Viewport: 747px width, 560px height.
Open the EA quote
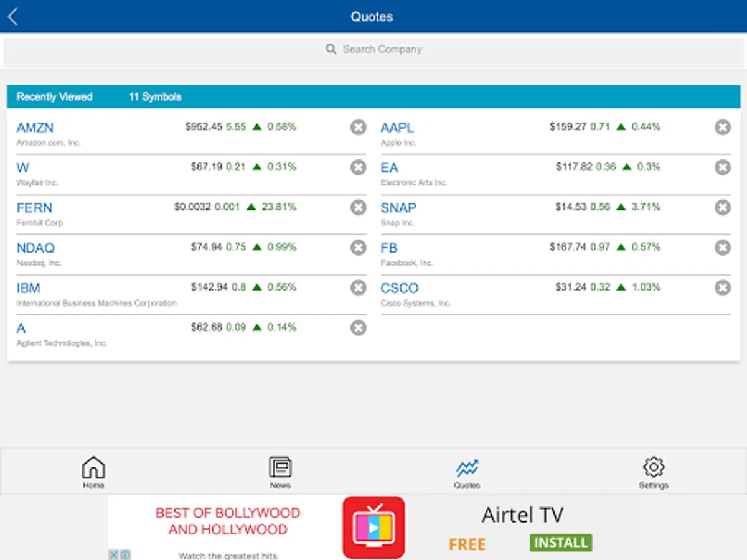pos(389,167)
